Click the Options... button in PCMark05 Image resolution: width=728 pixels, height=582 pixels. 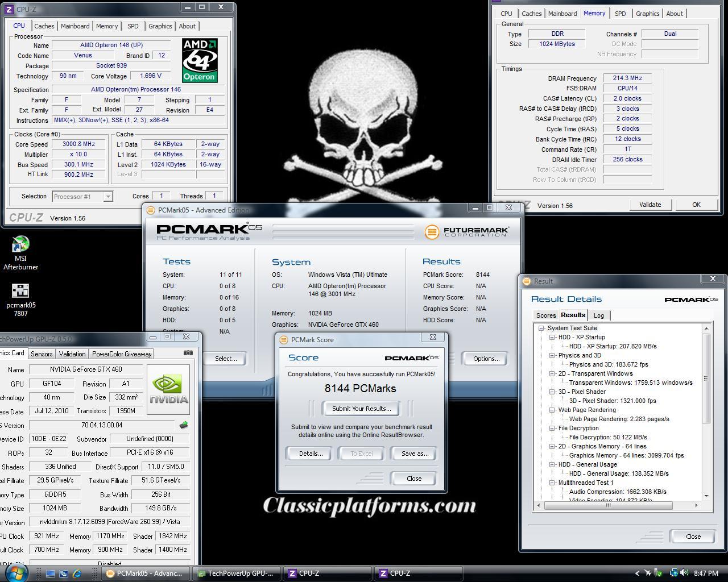(x=486, y=359)
